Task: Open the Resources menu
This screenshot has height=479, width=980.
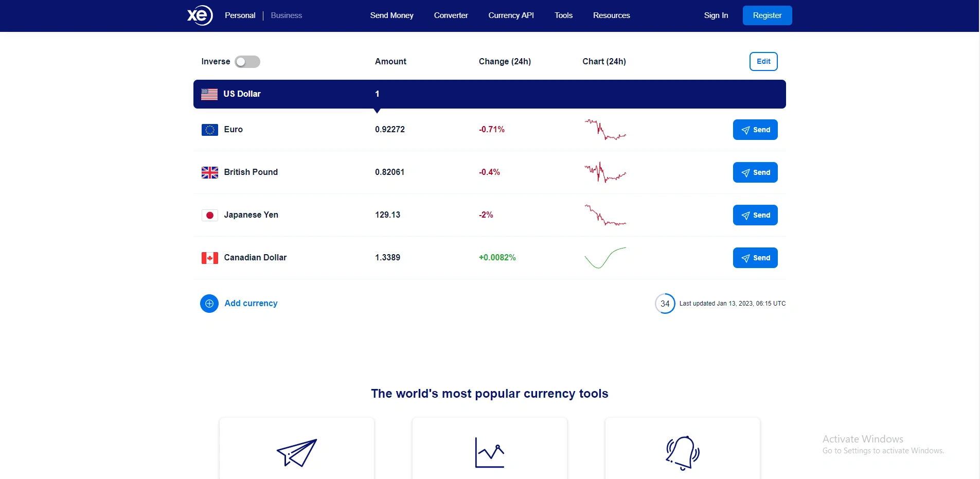Action: pyautogui.click(x=612, y=15)
